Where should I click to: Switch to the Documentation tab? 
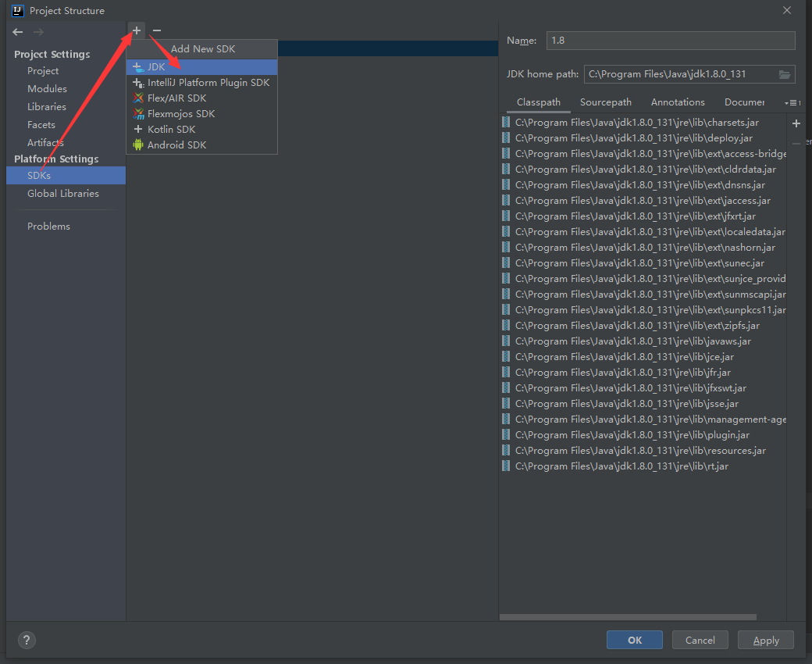(x=744, y=102)
